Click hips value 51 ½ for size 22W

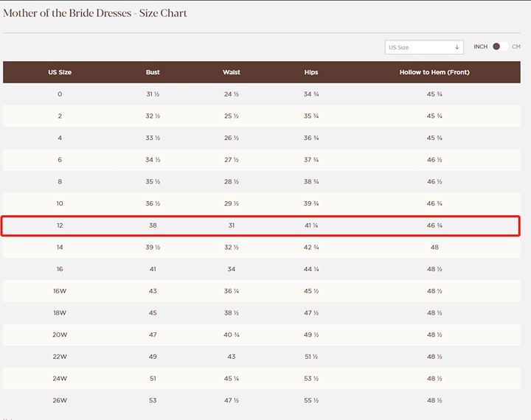[x=311, y=357]
